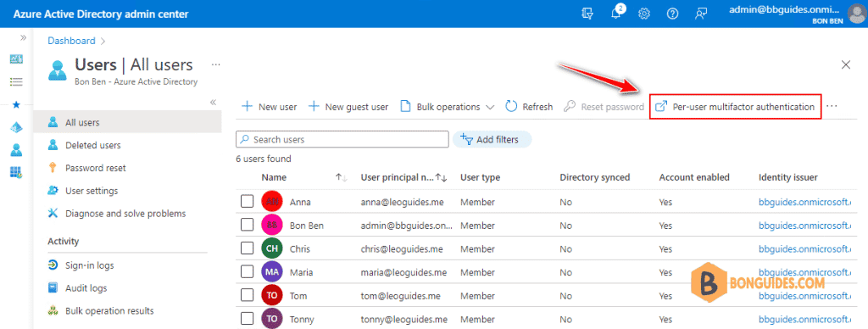
Task: Open the directory and subscription filter icon
Action: 587,14
